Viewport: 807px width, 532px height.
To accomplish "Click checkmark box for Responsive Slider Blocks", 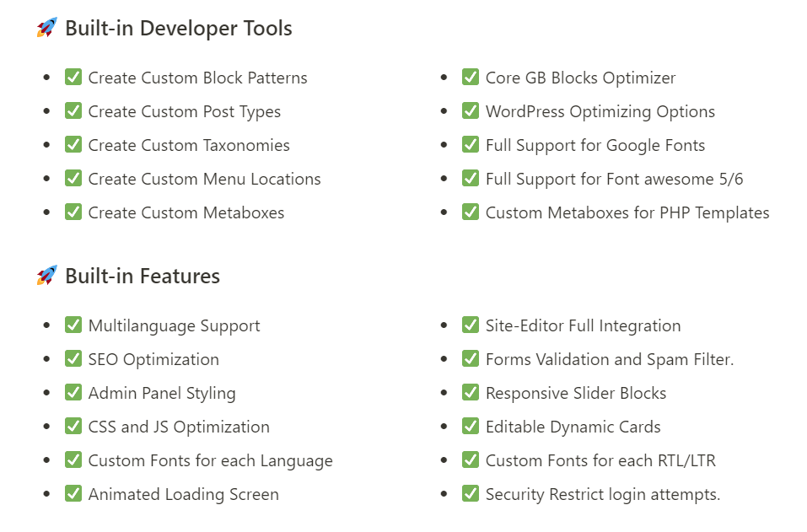I will [x=471, y=393].
